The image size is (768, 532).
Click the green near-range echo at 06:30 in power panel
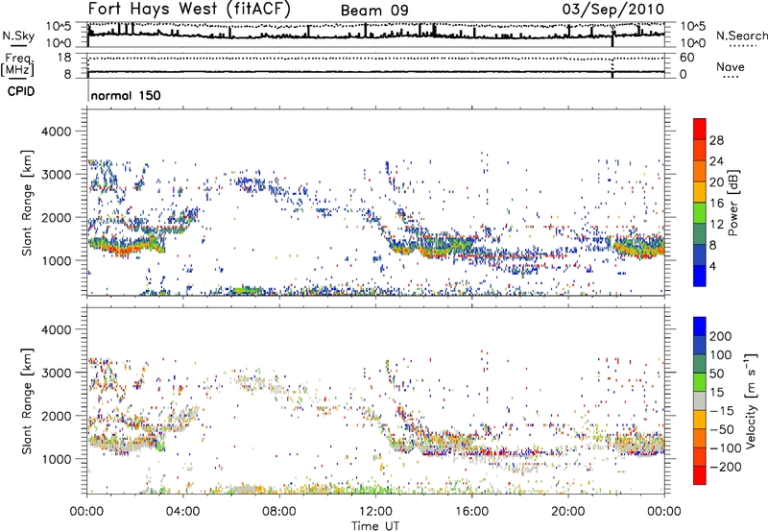click(247, 291)
